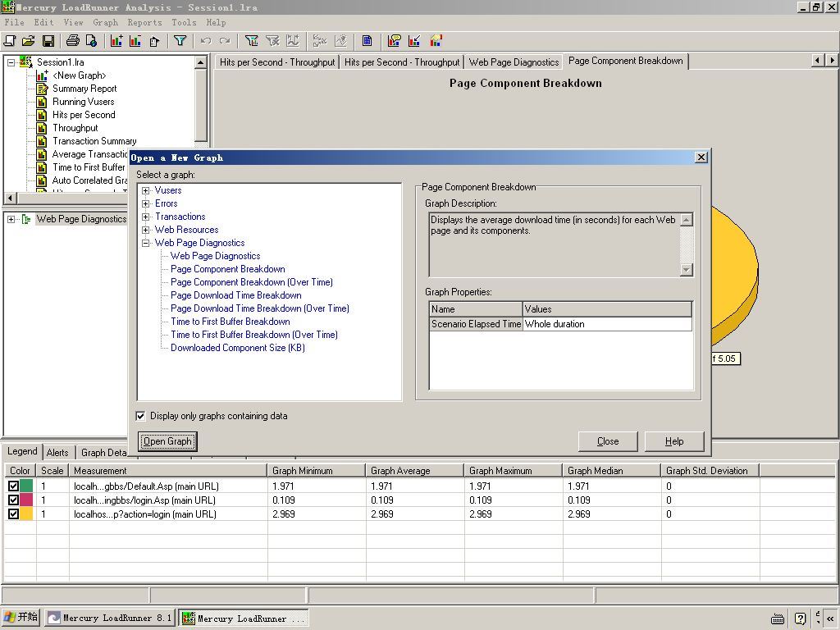This screenshot has width=840, height=630.
Task: Select the Web Page Diagnostics graph tab
Action: [514, 62]
